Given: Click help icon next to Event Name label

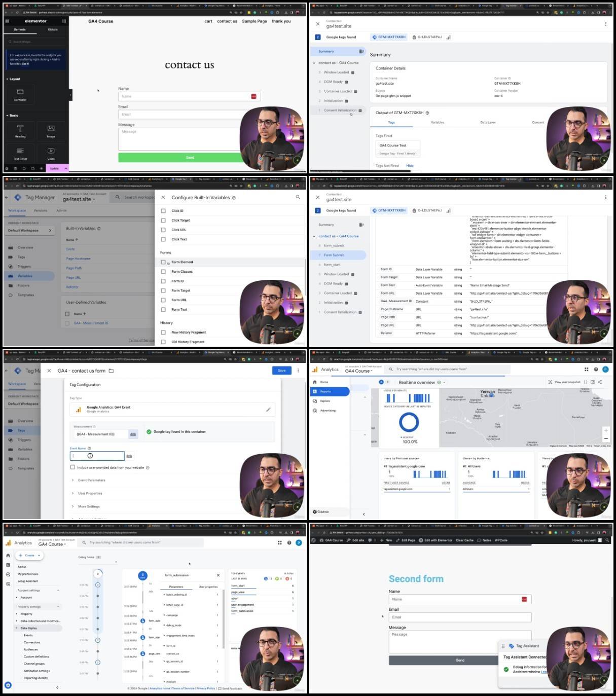Looking at the screenshot, I should click(89, 448).
